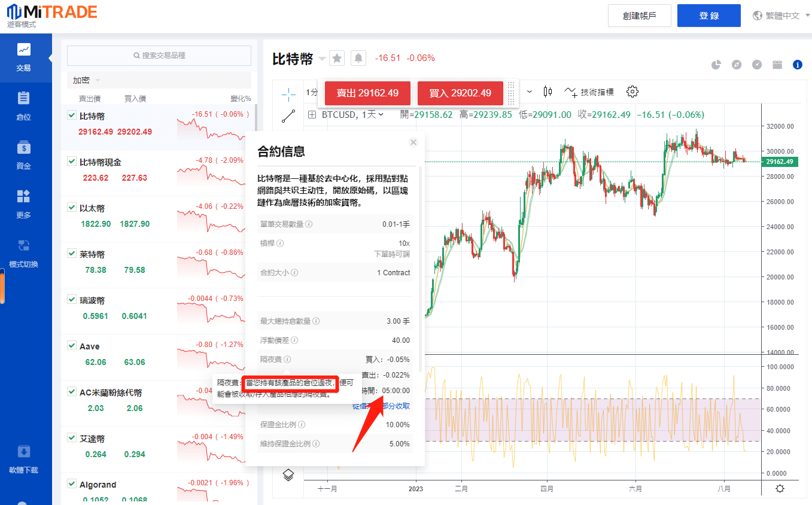Viewport: 812px width, 505px height.
Task: Open the 軟體下載 software download section
Action: (24, 460)
